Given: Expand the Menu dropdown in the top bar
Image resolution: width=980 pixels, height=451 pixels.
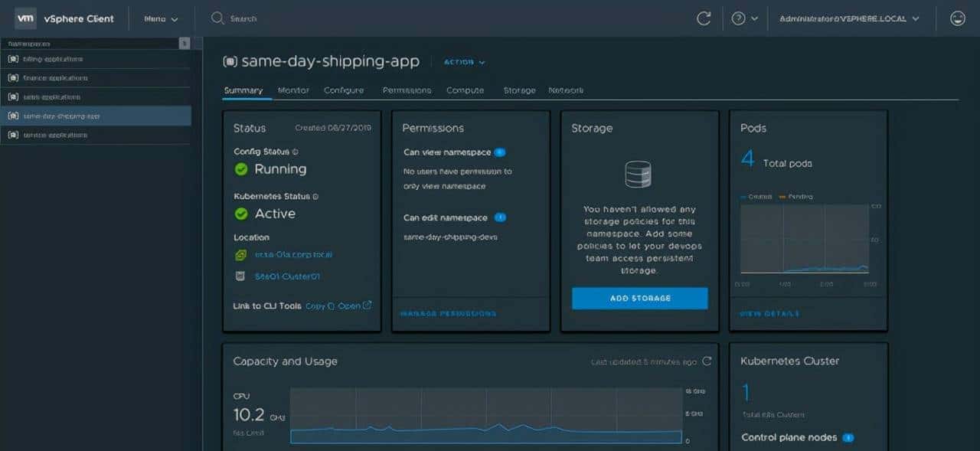Looking at the screenshot, I should tap(161, 18).
